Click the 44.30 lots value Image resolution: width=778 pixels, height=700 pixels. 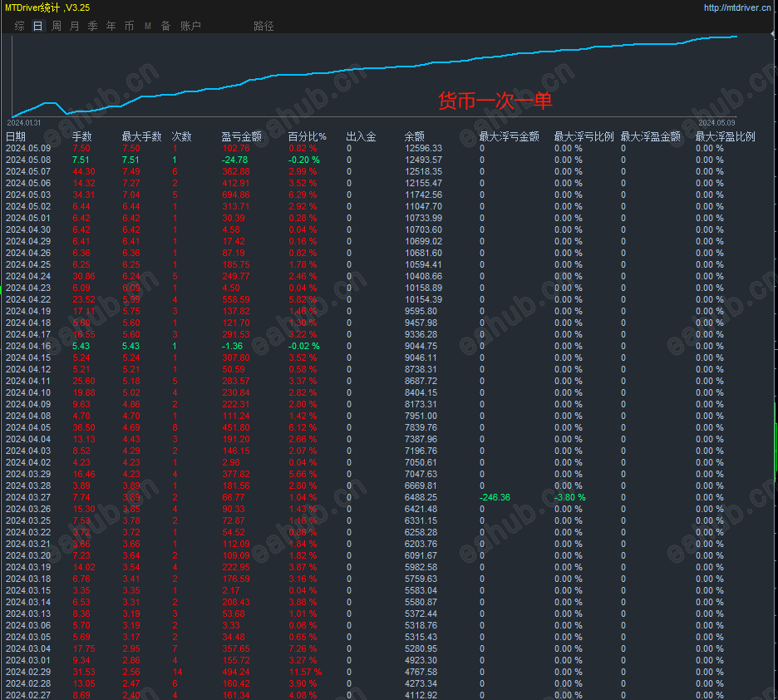tap(84, 171)
